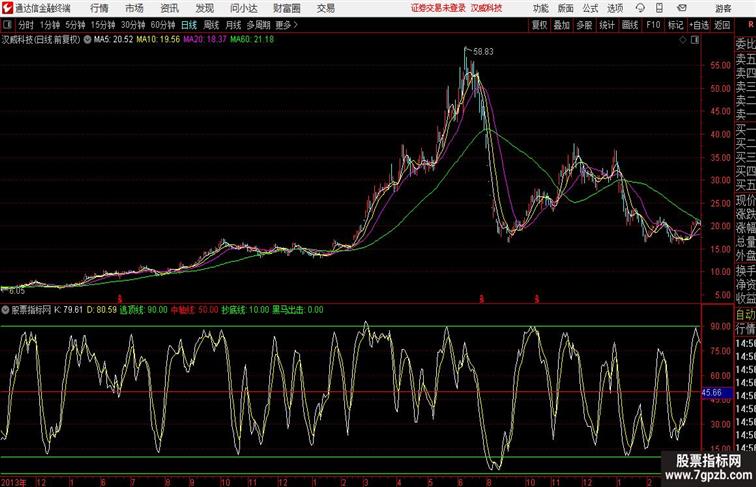Viewport: 756px width, 487px height.
Task: Expand the dropdown beside 股票指标网 indicator
Action: (5, 310)
